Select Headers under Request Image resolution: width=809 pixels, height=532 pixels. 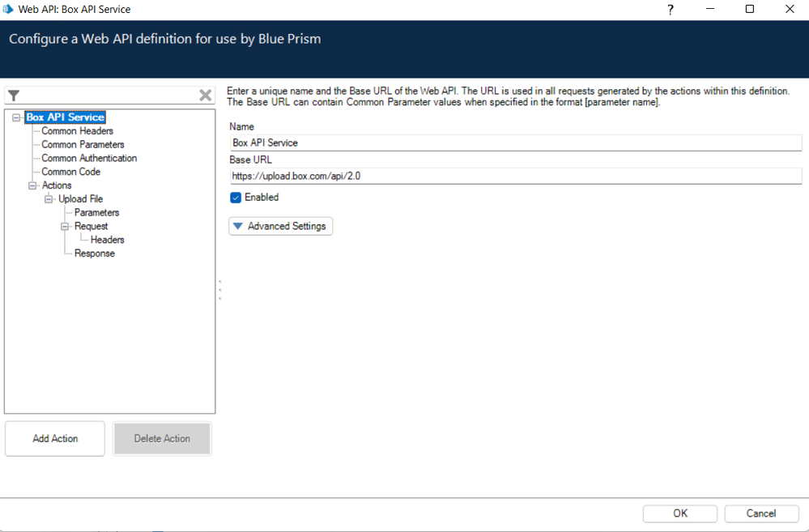[108, 240]
